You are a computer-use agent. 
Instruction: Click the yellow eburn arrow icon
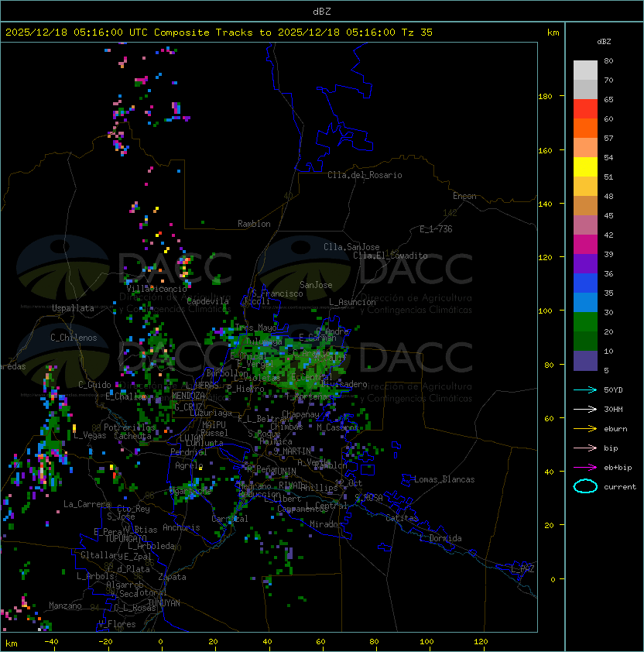(585, 429)
